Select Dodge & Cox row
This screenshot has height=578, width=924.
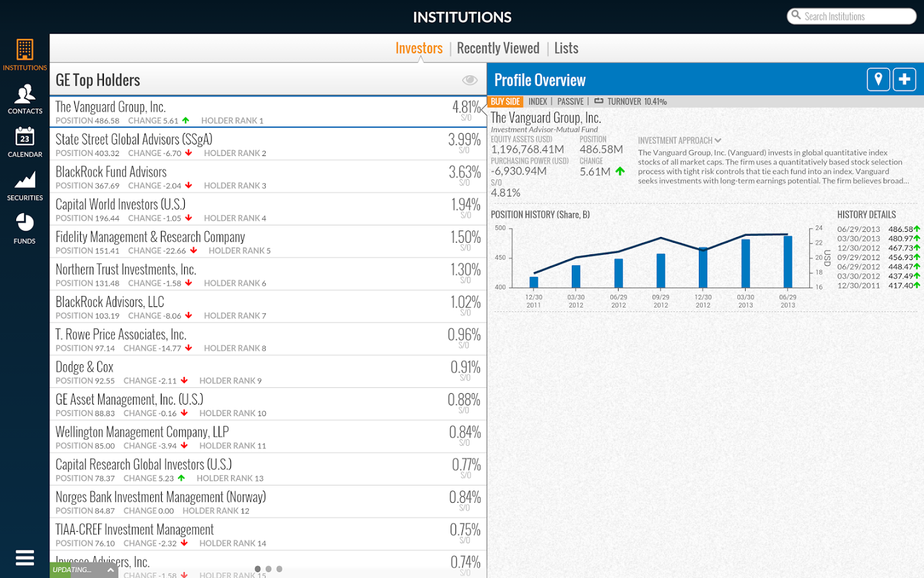click(268, 372)
